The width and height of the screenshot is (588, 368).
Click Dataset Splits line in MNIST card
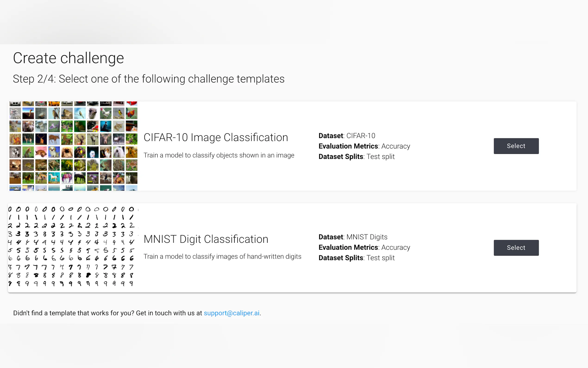pos(356,258)
